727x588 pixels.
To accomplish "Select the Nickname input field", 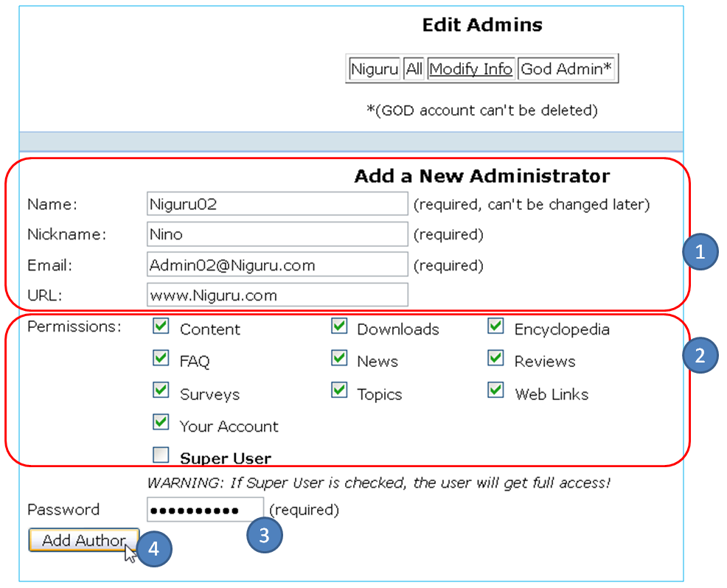I will (276, 234).
